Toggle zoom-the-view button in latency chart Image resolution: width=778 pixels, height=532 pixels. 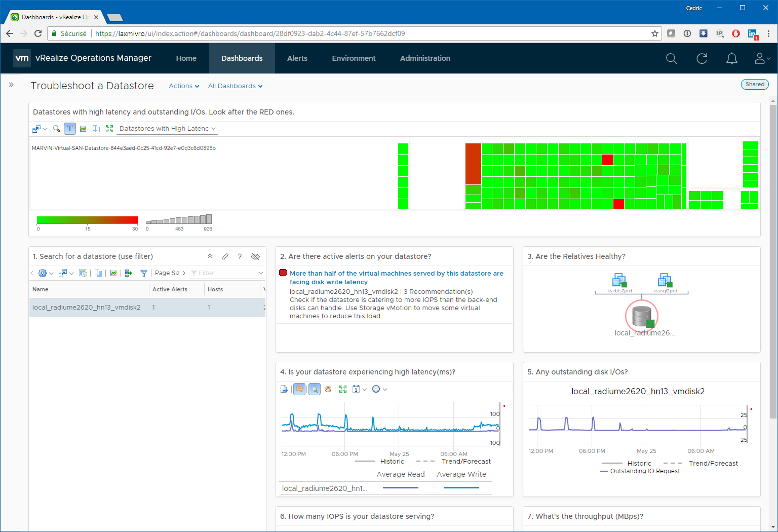click(x=315, y=389)
